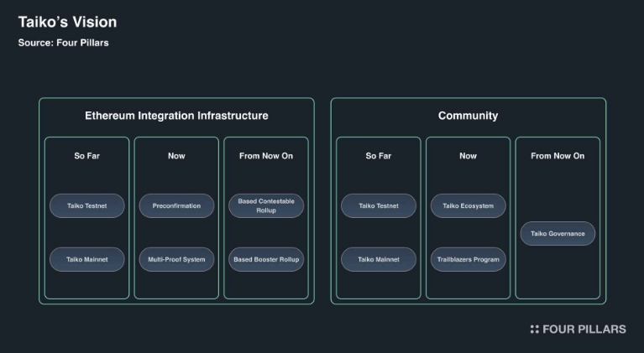
Task: Click the Taiko Governance pill
Action: click(558, 234)
